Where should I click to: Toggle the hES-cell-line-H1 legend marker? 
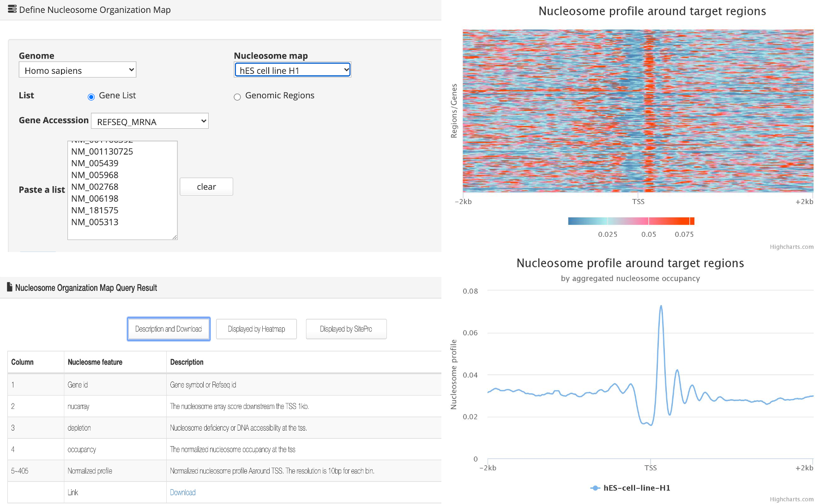pos(595,488)
